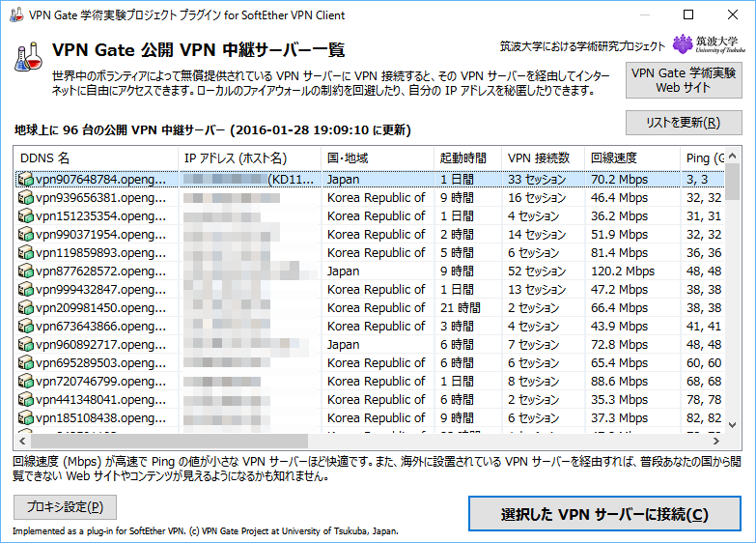
Task: Click server icon for vpn441348041 row
Action: 25,400
